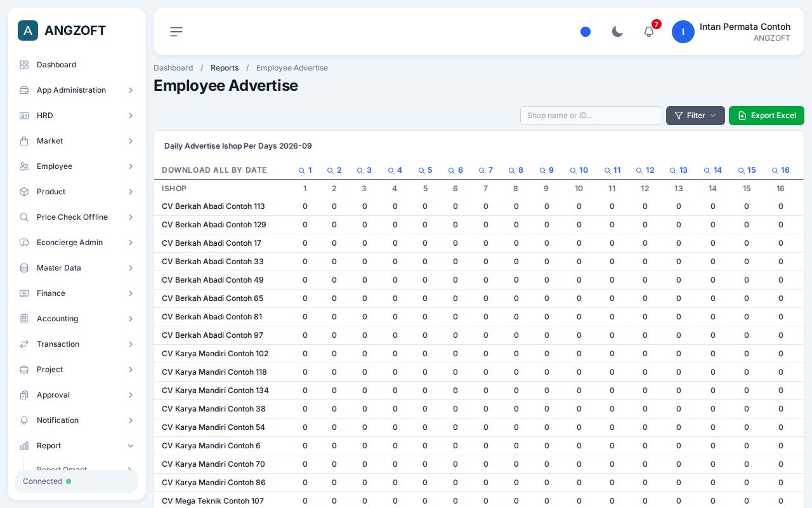Image resolution: width=812 pixels, height=508 pixels.
Task: Click the Market bag icon
Action: [x=24, y=141]
